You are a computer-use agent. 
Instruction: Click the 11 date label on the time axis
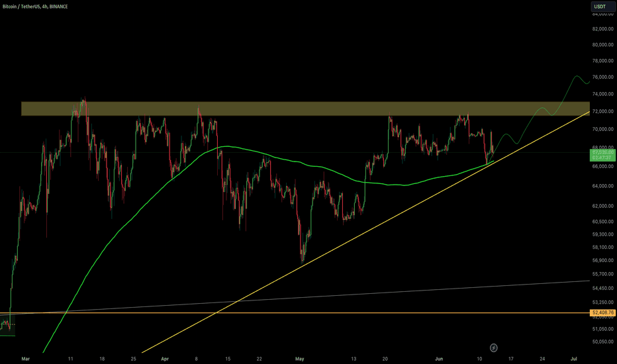click(70, 359)
